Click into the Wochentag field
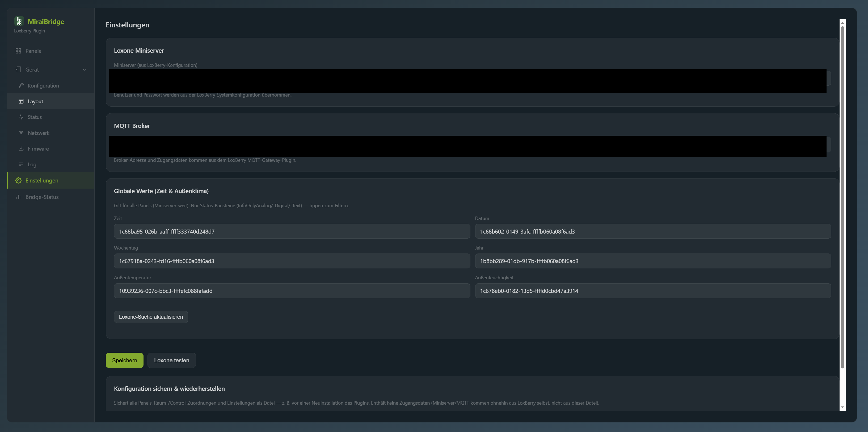 click(x=292, y=261)
